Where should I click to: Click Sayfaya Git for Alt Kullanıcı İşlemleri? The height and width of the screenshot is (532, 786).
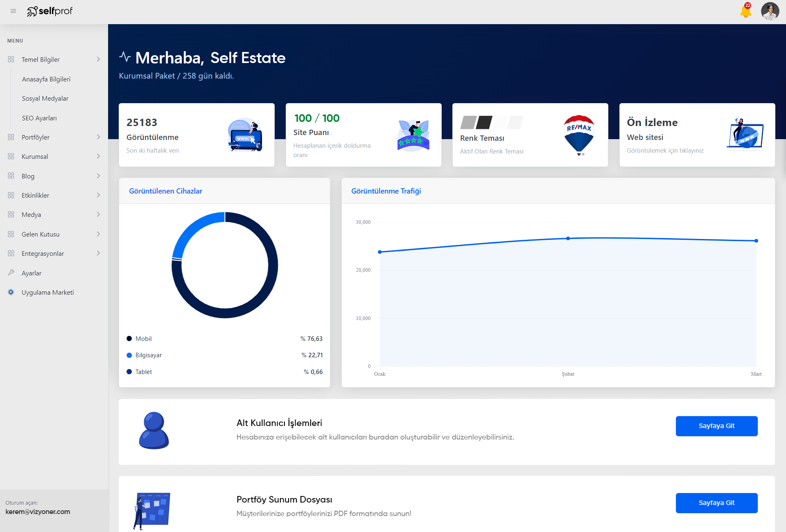pos(716,426)
